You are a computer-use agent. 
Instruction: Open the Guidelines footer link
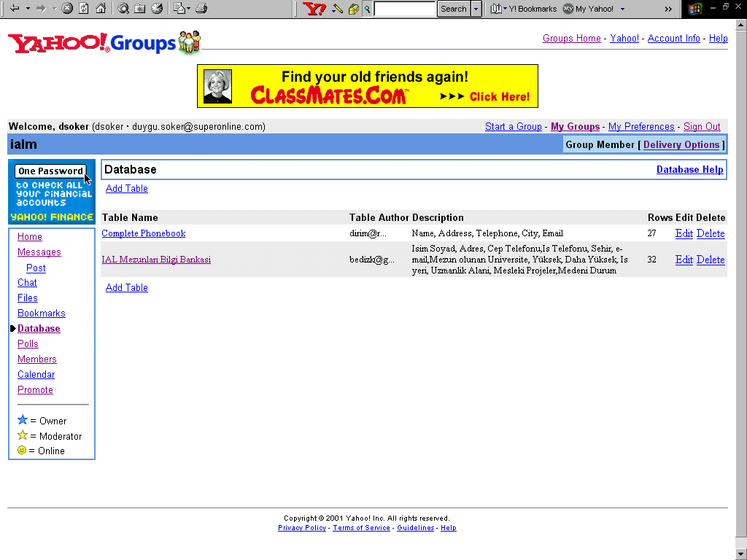415,528
